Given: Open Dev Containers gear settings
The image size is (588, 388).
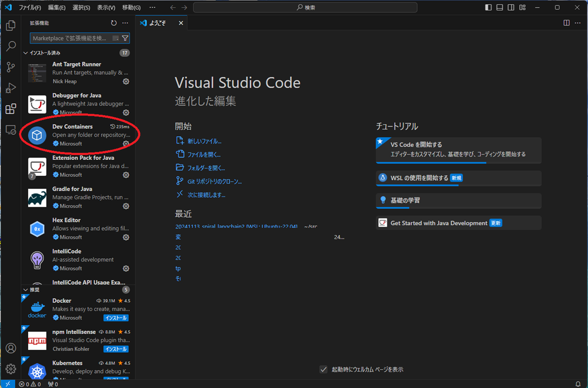Looking at the screenshot, I should tap(126, 143).
